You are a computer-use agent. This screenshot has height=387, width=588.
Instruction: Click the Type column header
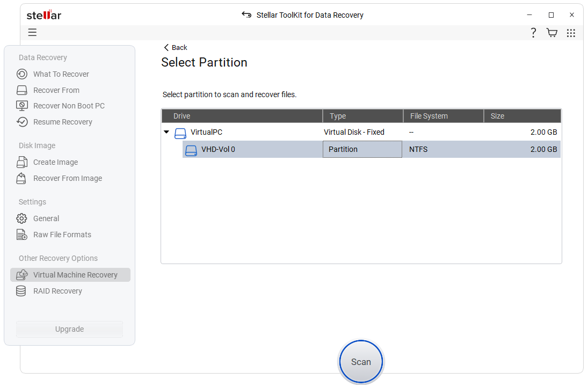pos(363,116)
